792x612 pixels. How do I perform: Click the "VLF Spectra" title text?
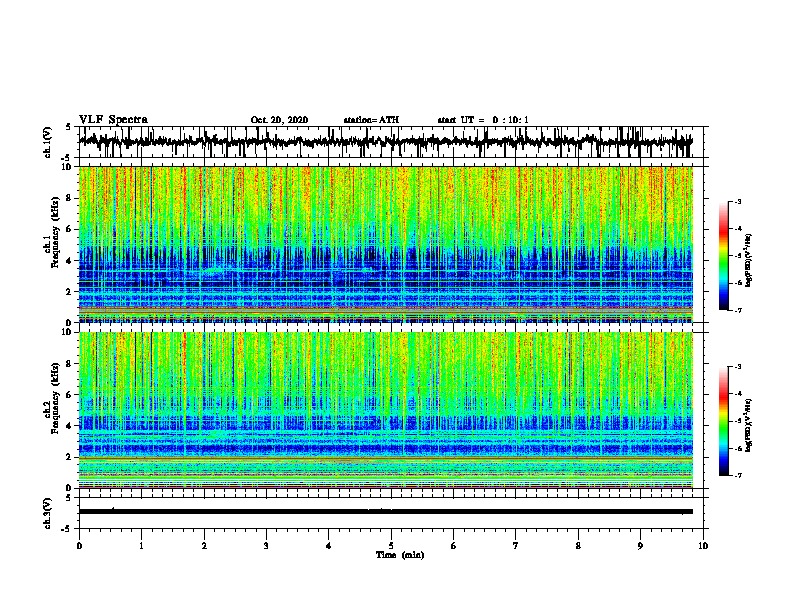(x=113, y=120)
